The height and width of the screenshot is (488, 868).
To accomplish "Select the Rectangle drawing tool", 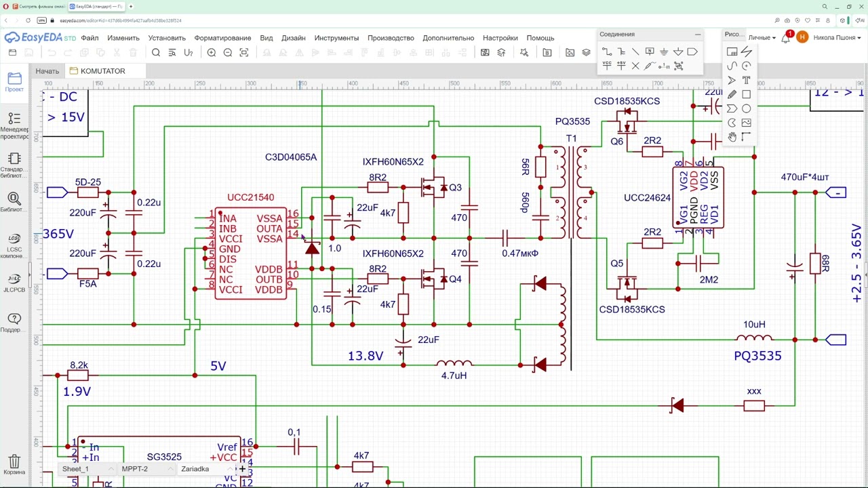I will pyautogui.click(x=746, y=94).
